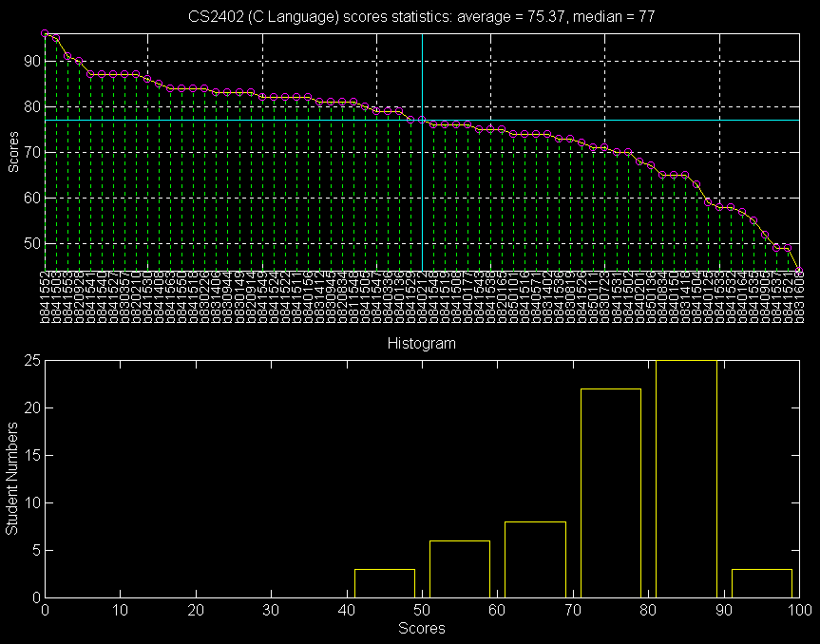Screen dimensions: 820x644
Task: Click the lowest-score data marker at curve end
Action: click(798, 271)
